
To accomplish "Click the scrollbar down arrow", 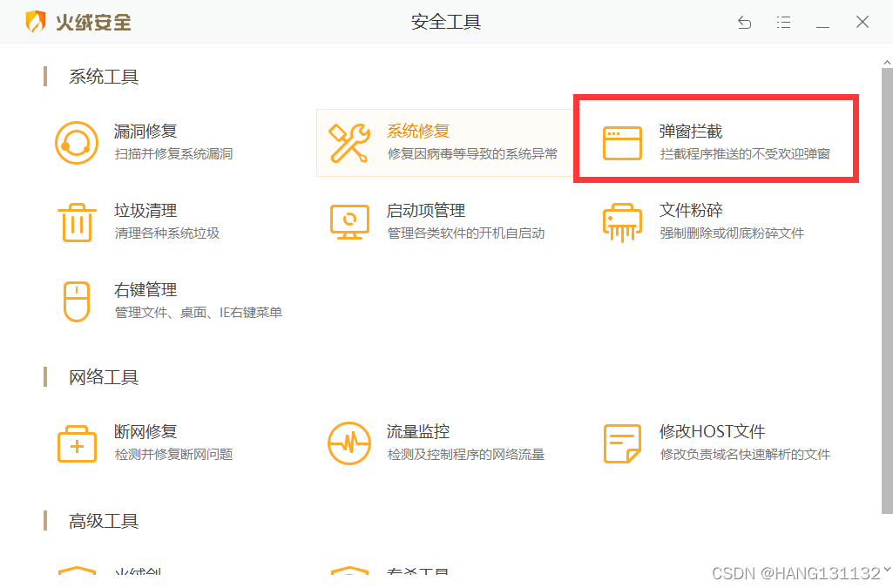I will pyautogui.click(x=887, y=569).
